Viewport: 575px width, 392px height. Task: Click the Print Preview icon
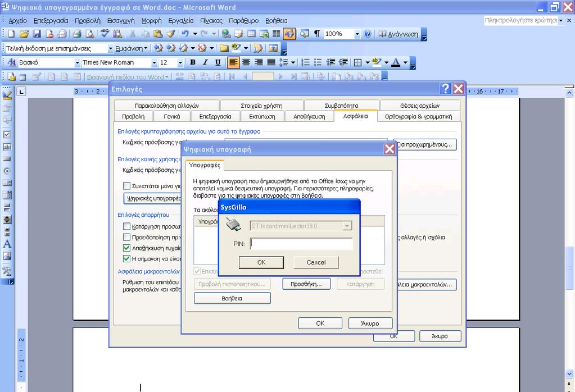89,34
